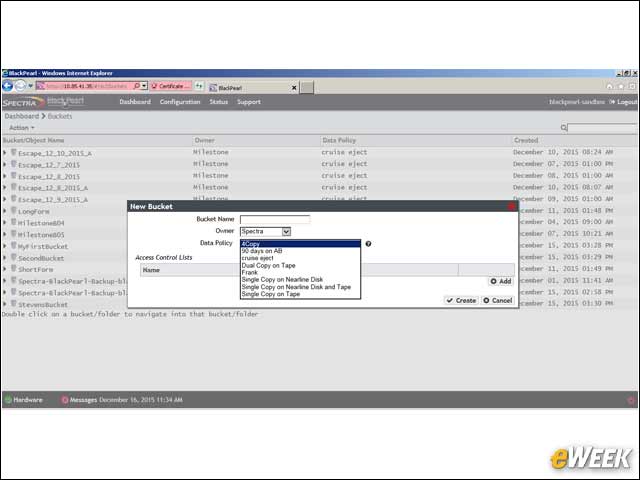Open the Messages status icon in footer
This screenshot has height=480, width=640.
[64, 400]
